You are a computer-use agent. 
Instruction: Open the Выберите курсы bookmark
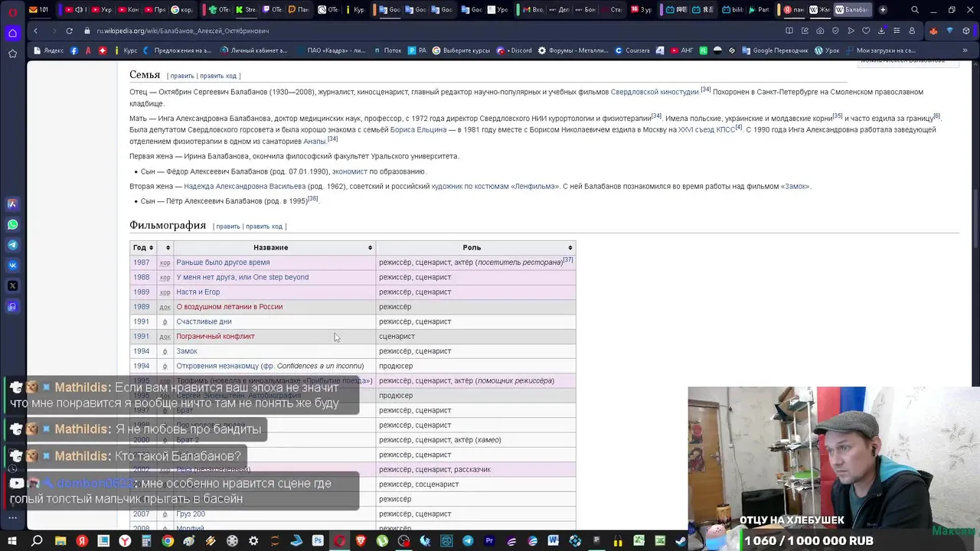coord(461,51)
